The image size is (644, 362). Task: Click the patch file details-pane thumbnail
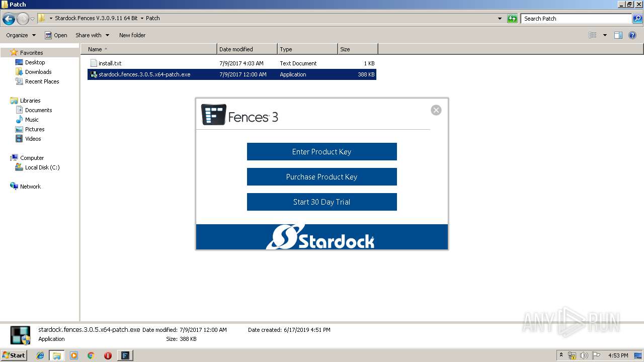pos(20,335)
